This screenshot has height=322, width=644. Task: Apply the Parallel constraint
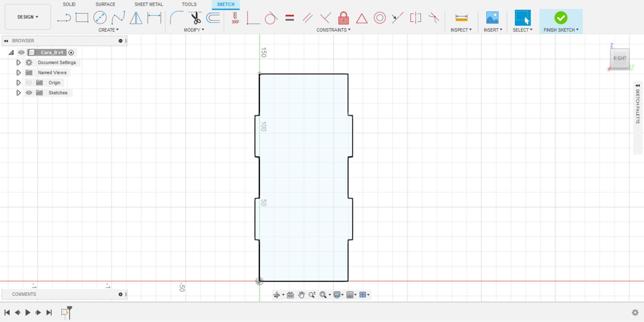(x=308, y=18)
